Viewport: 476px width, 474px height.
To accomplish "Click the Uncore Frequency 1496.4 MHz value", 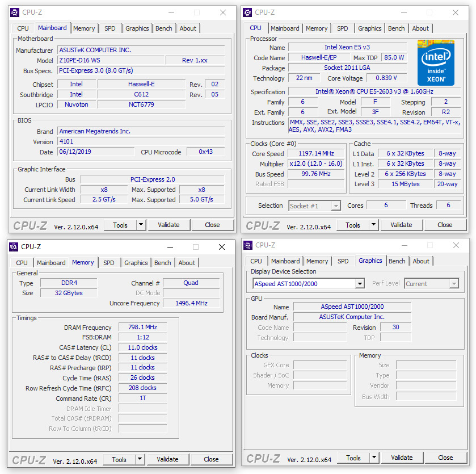I will click(191, 303).
